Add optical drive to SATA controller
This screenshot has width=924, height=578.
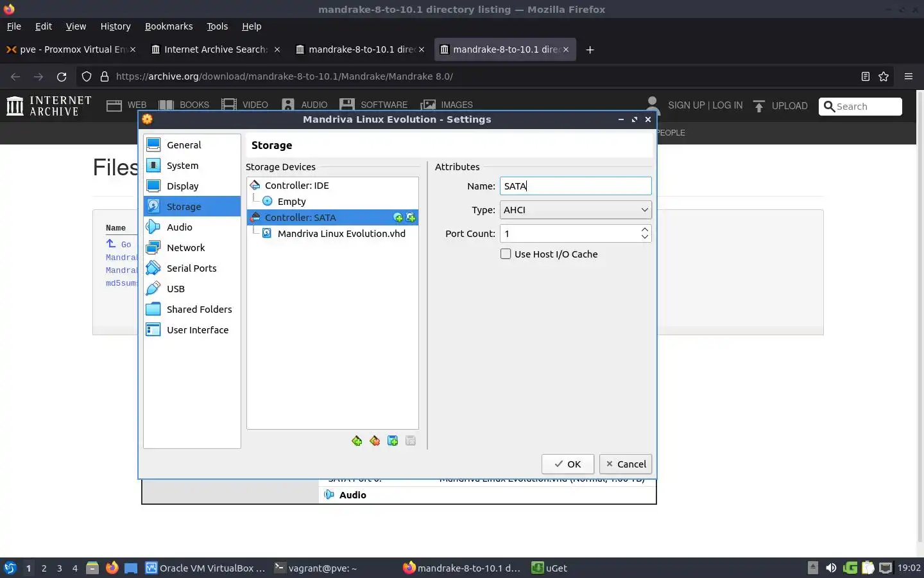(398, 218)
